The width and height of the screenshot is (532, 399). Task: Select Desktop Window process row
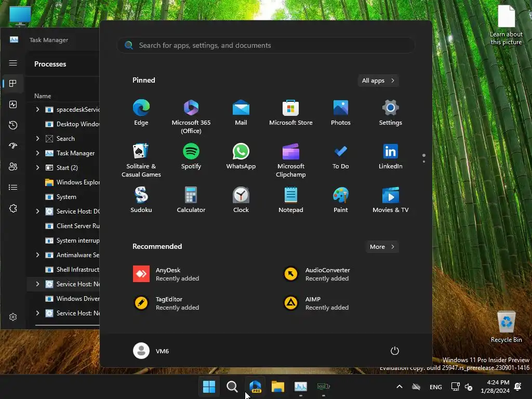[x=63, y=124]
